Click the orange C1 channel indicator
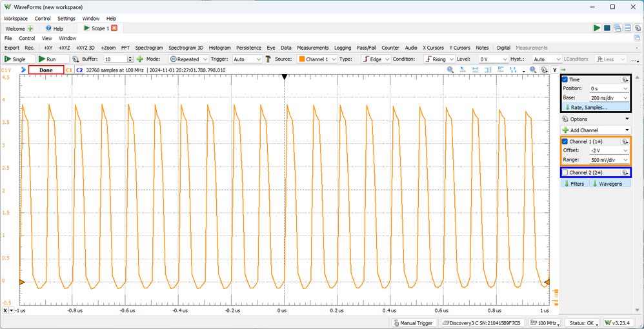The height and width of the screenshot is (329, 644). point(69,70)
